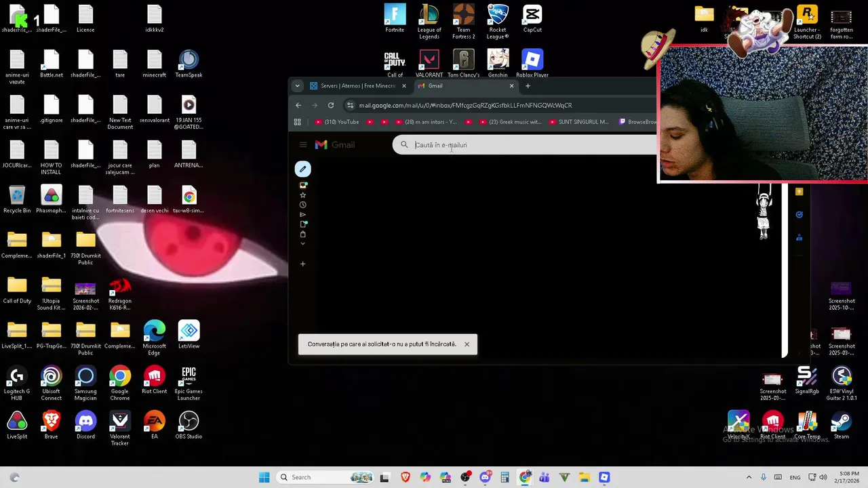Open Sent mail via arrow icon

303,214
